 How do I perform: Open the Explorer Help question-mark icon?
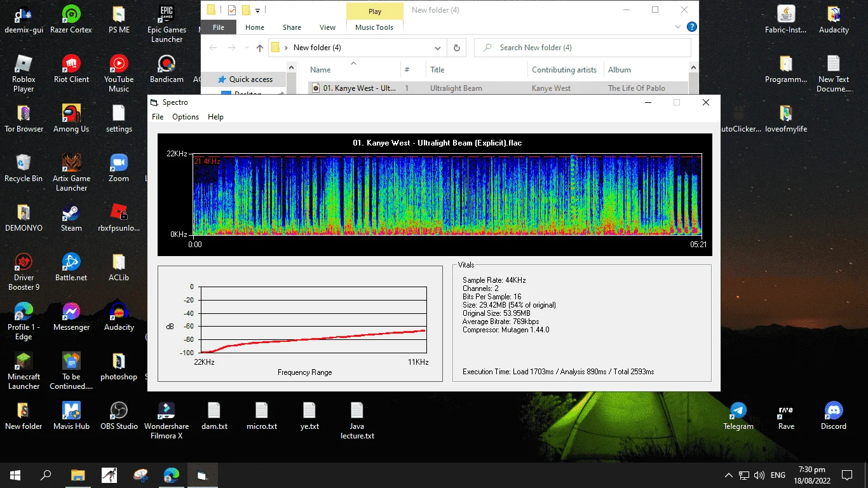point(692,27)
